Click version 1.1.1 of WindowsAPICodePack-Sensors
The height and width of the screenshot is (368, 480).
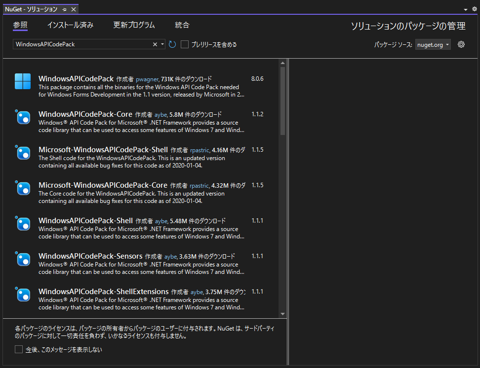257,256
